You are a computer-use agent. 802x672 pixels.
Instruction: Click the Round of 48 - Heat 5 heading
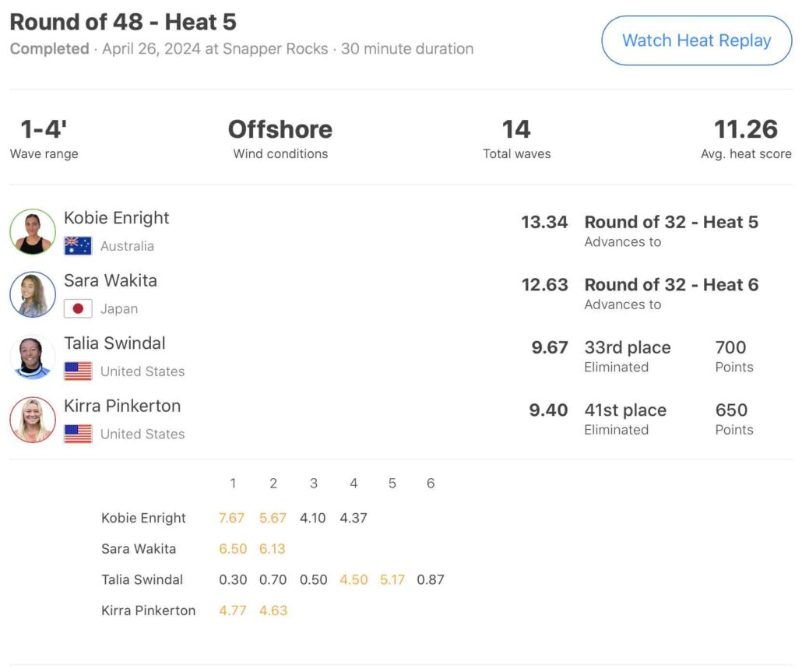point(123,22)
